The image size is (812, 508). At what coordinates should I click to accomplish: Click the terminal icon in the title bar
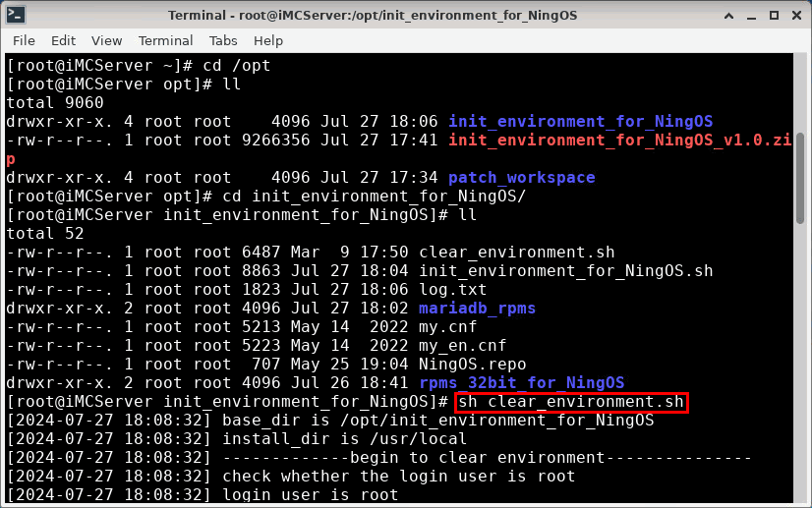tap(16, 15)
